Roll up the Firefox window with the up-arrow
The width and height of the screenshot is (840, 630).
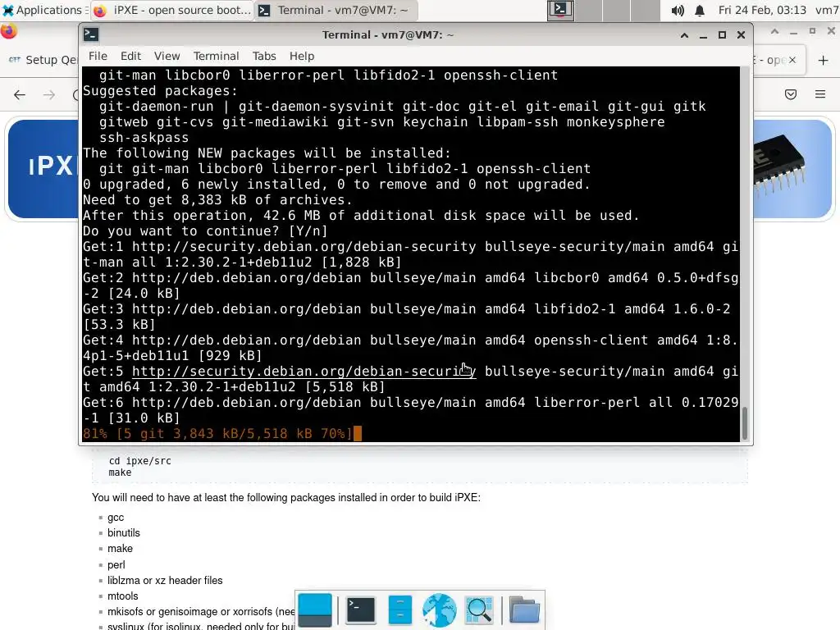774,32
